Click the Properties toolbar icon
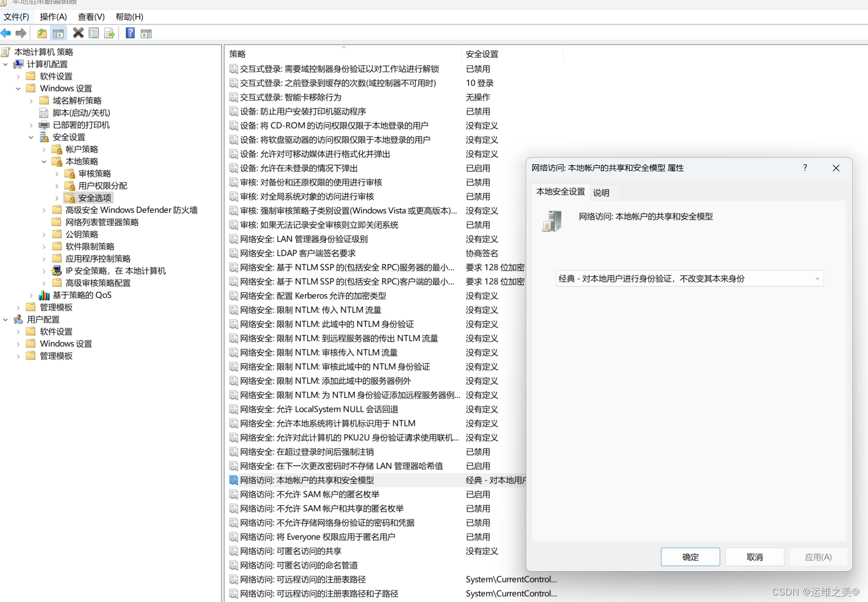 [94, 34]
